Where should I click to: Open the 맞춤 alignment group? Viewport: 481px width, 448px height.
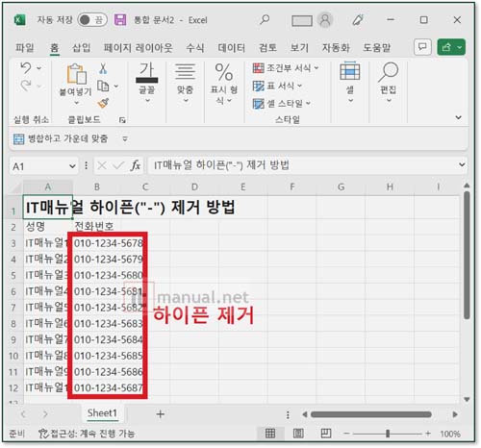tap(185, 83)
